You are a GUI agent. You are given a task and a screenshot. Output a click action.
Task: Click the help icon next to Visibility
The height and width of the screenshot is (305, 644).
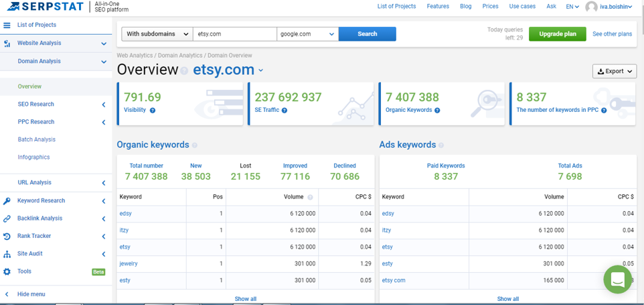point(153,110)
